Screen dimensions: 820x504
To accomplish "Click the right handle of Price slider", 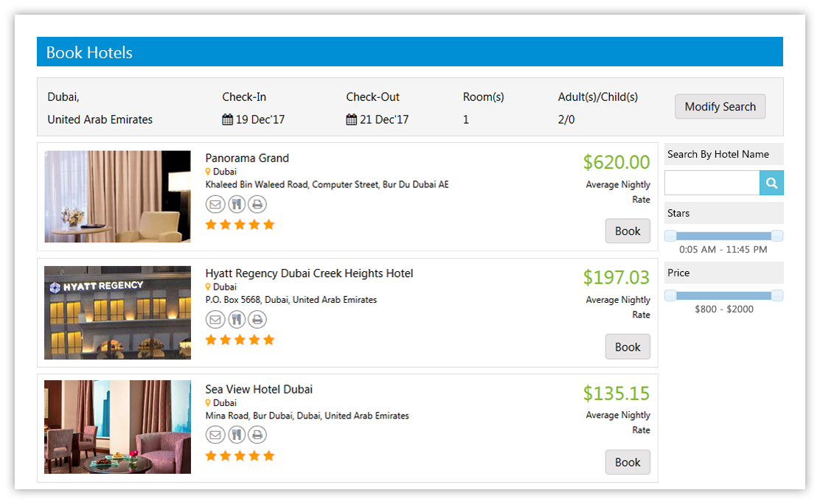I will coord(776,295).
